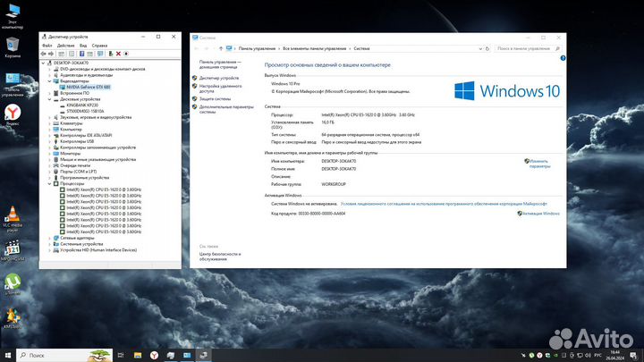Open the notification center tray icon
Viewport: 644px width, 362px height.
pyautogui.click(x=634, y=356)
